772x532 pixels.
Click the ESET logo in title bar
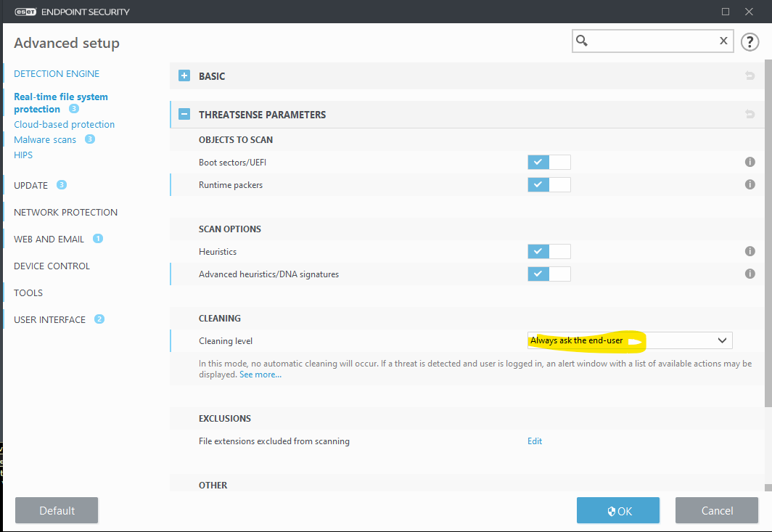tap(25, 12)
